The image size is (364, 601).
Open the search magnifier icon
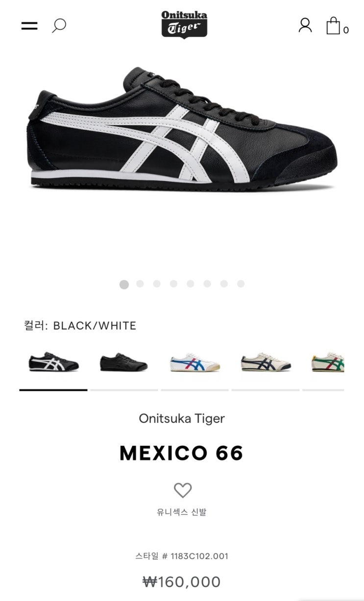[x=59, y=25]
